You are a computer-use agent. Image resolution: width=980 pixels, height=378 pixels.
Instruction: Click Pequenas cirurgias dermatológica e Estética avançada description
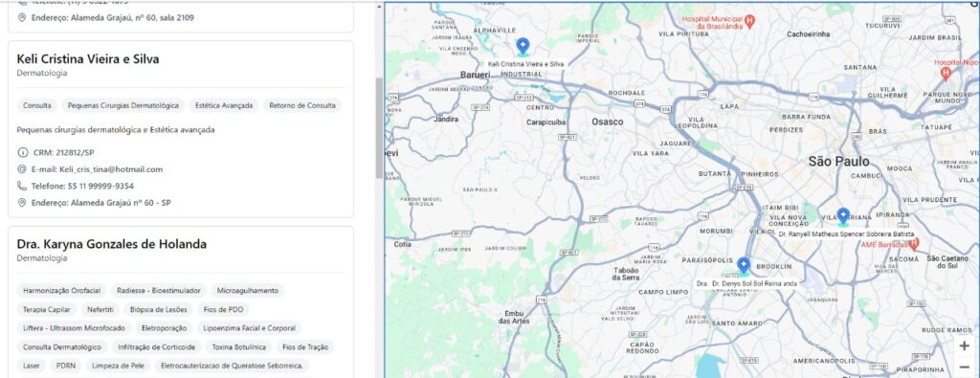(x=116, y=130)
